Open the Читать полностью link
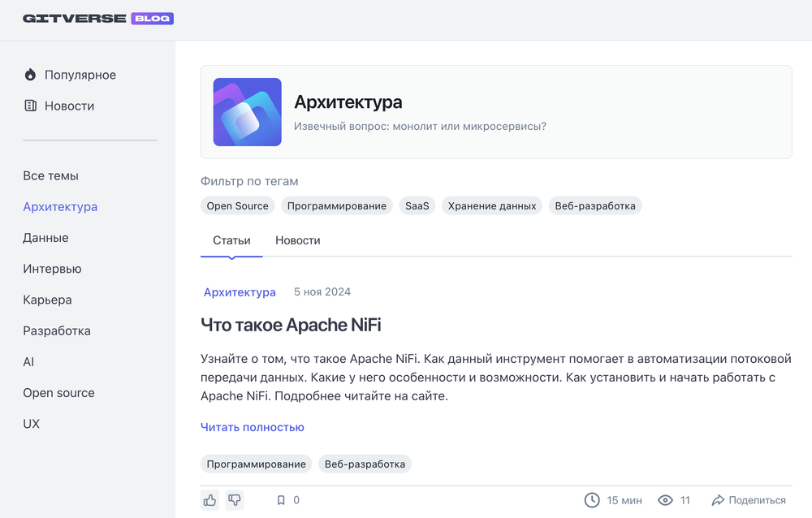The image size is (812, 518). coord(252,426)
